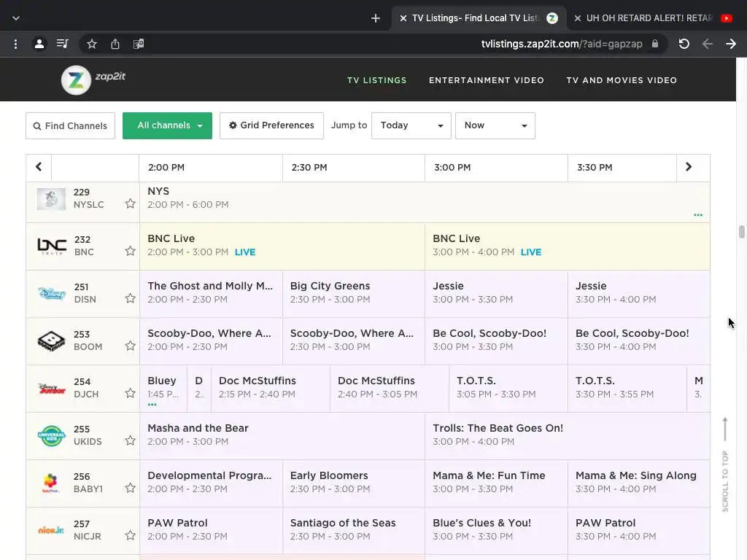Favorite channel 256 BABY1 with star
The image size is (747, 560).
pos(130,488)
